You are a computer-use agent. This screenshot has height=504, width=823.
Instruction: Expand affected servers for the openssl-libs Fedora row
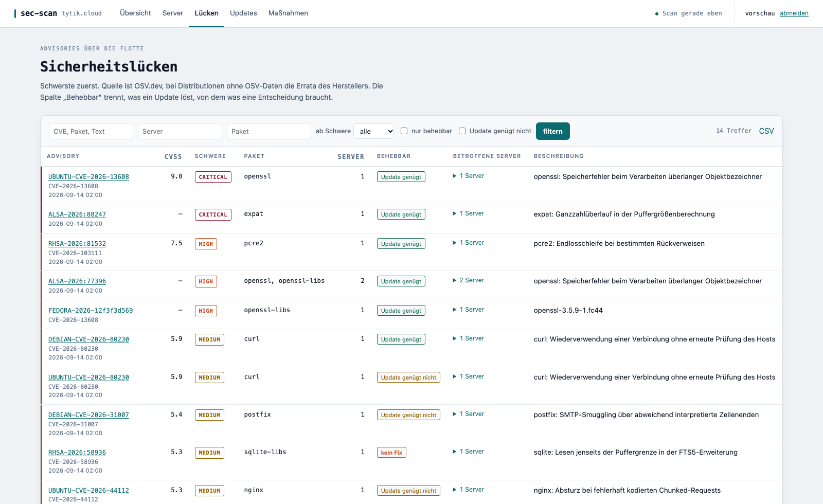[x=469, y=310]
